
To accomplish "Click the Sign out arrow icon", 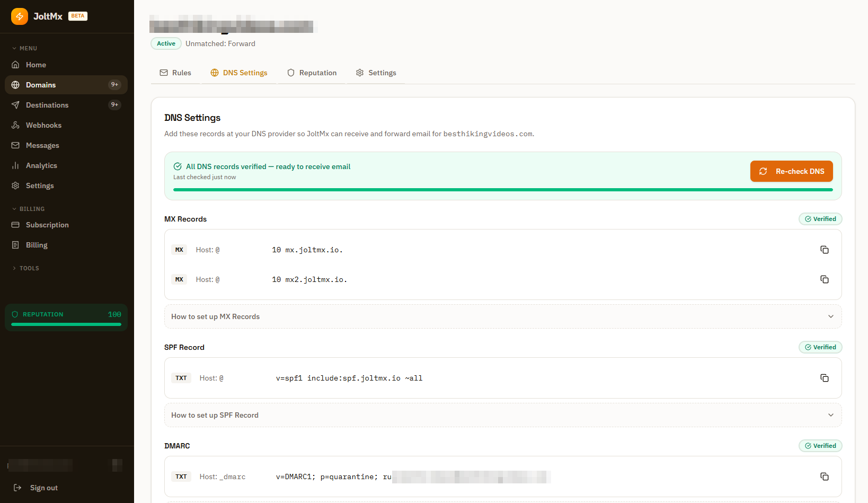I will click(17, 488).
